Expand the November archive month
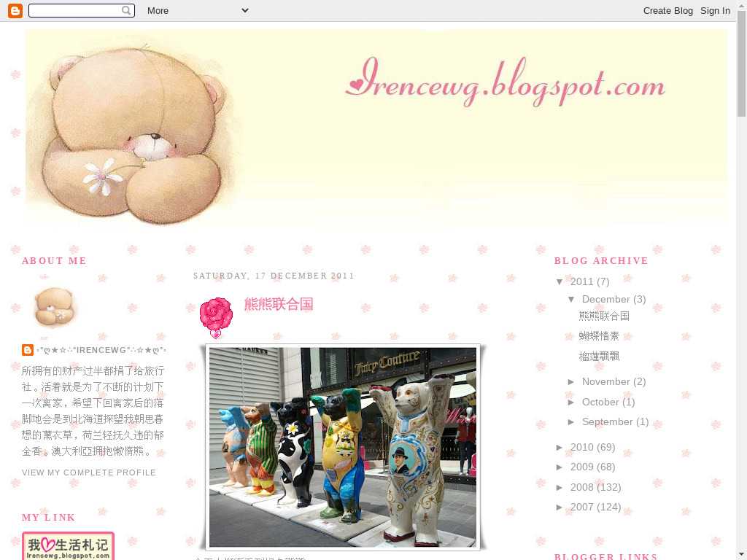Screen dimensions: 747x560 571,382
